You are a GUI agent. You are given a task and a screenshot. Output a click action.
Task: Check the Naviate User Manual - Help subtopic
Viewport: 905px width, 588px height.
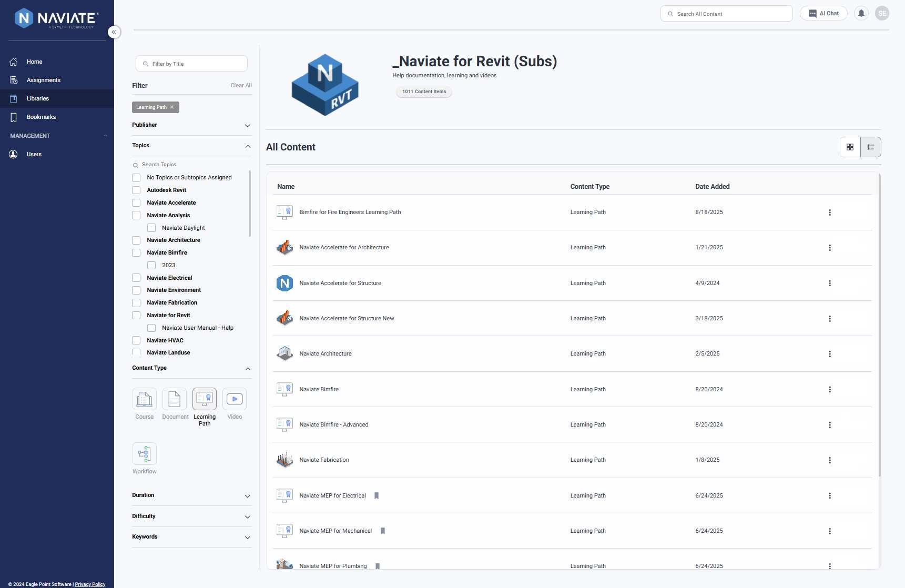151,328
